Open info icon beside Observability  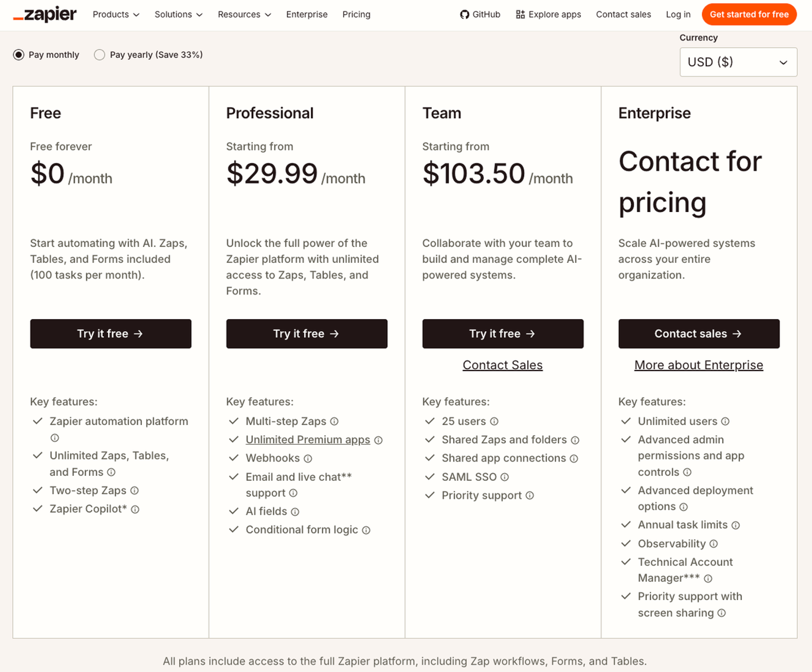(714, 544)
